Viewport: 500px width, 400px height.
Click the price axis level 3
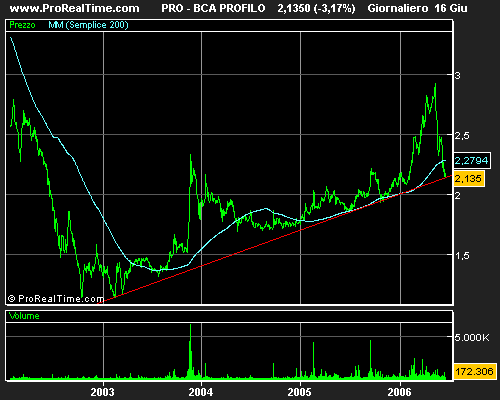point(458,76)
